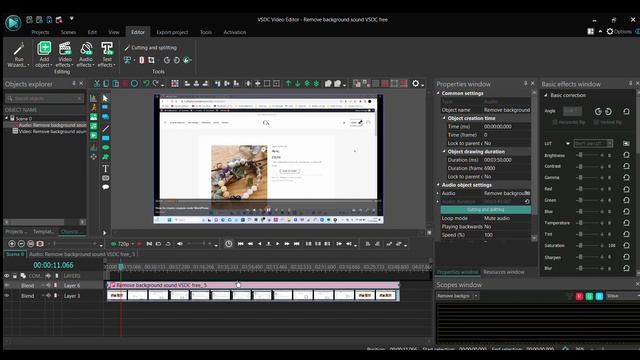Image resolution: width=640 pixels, height=360 pixels.
Task: Open the Run Wizard tool
Action: [x=18, y=54]
